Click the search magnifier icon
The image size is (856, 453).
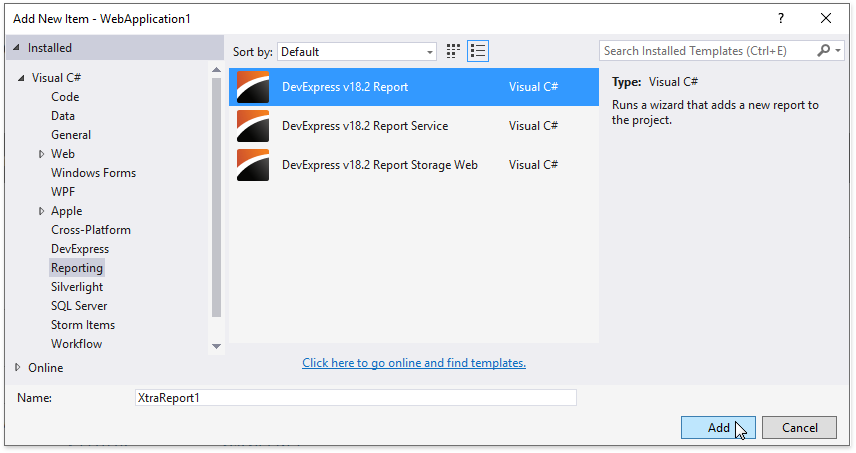click(824, 51)
